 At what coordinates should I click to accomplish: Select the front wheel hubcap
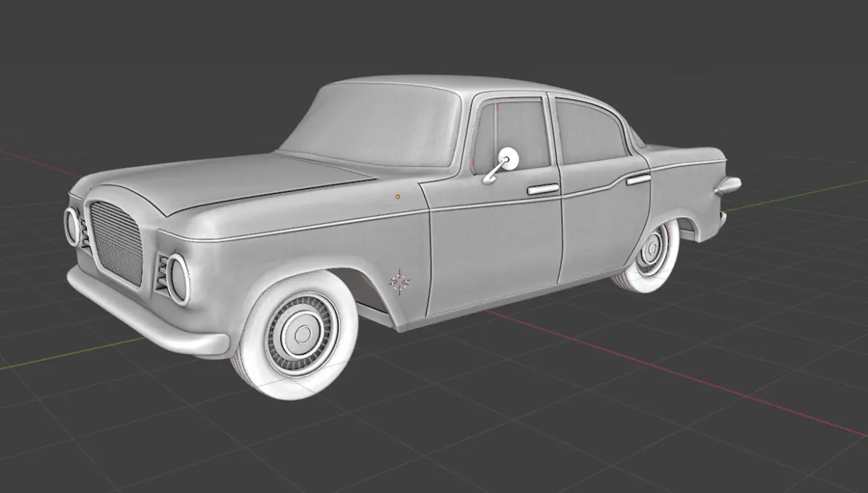point(303,334)
